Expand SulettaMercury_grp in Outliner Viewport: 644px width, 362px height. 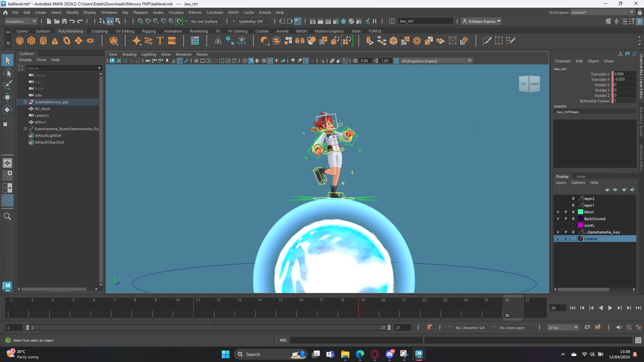(25, 102)
